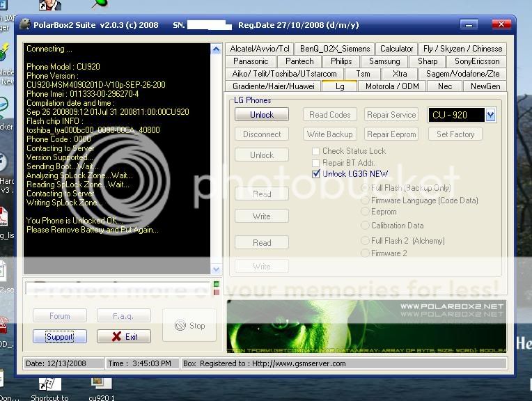Click the 'Phone Model : CU920' log line
The width and height of the screenshot is (532, 401).
(x=63, y=67)
